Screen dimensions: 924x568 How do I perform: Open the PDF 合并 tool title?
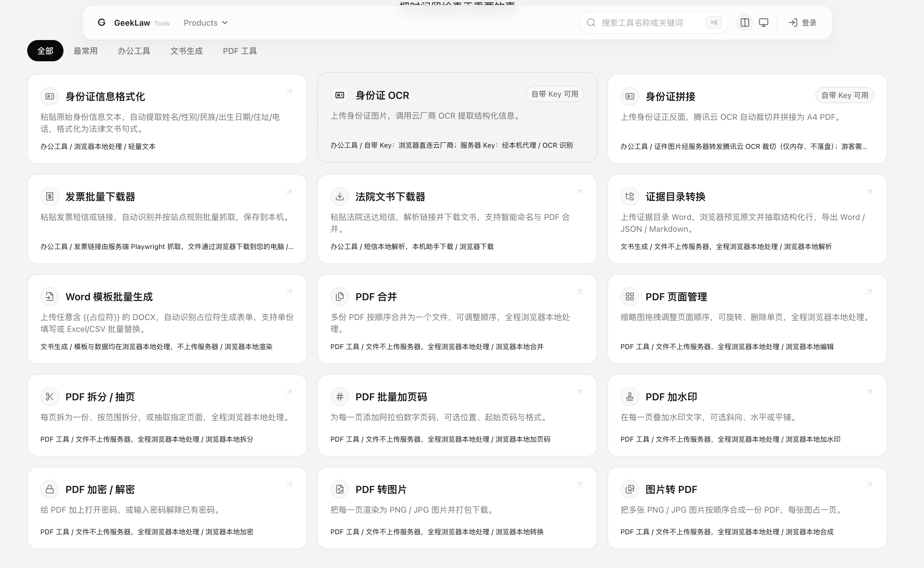tap(376, 297)
